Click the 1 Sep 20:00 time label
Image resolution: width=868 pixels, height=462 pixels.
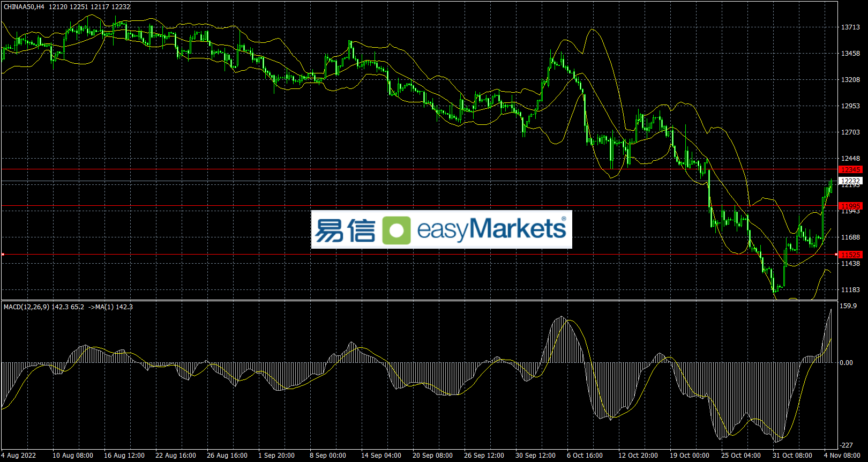[x=276, y=456]
